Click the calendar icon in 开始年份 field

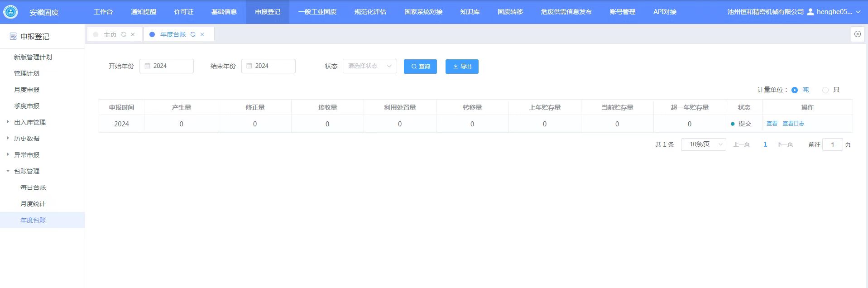(x=147, y=66)
